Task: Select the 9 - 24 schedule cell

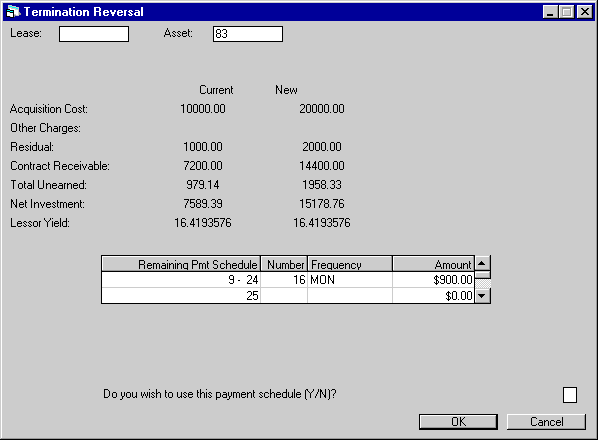Action: (181, 280)
